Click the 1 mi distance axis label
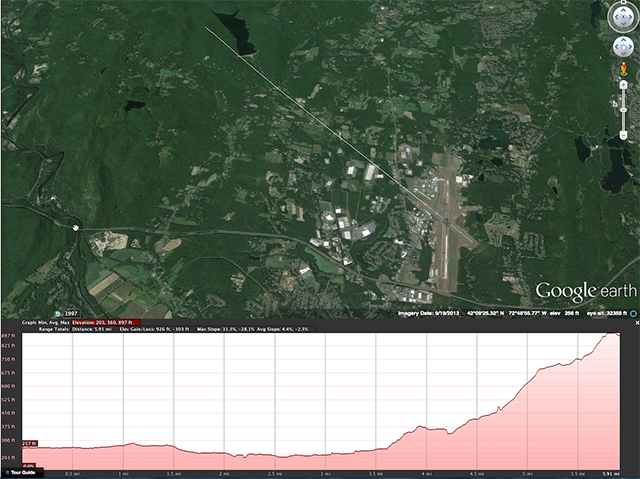The width and height of the screenshot is (640, 479). tap(123, 474)
